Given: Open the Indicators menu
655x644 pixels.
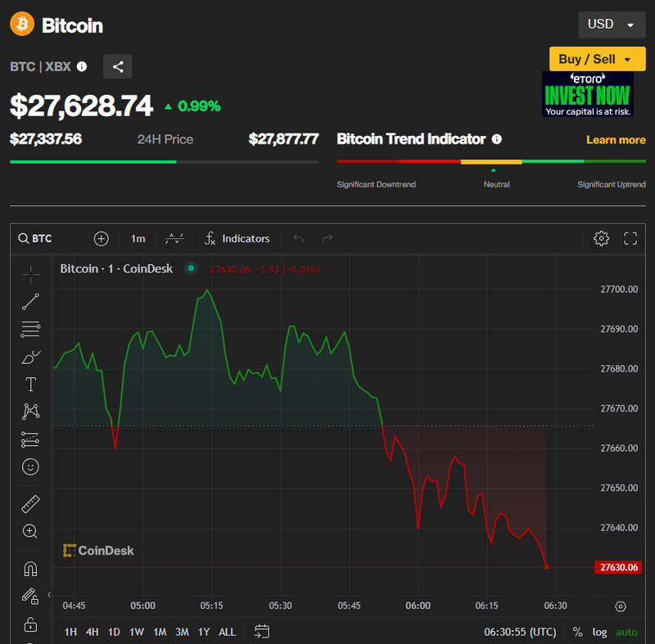Looking at the screenshot, I should click(x=237, y=238).
